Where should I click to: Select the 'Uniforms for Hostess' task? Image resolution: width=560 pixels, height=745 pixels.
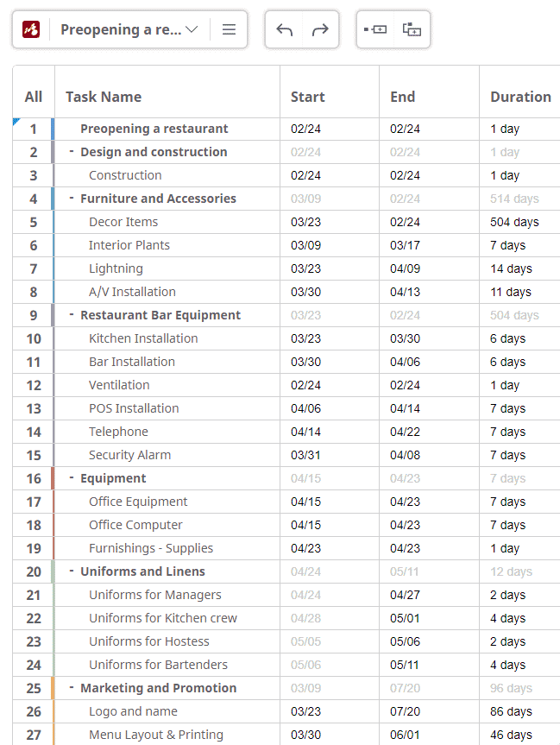[149, 641]
